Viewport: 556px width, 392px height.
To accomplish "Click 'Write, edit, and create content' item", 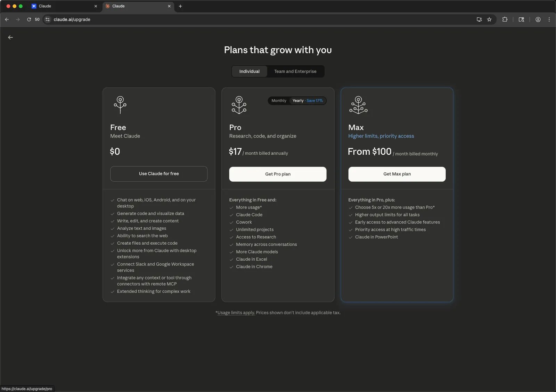I will coord(148,221).
